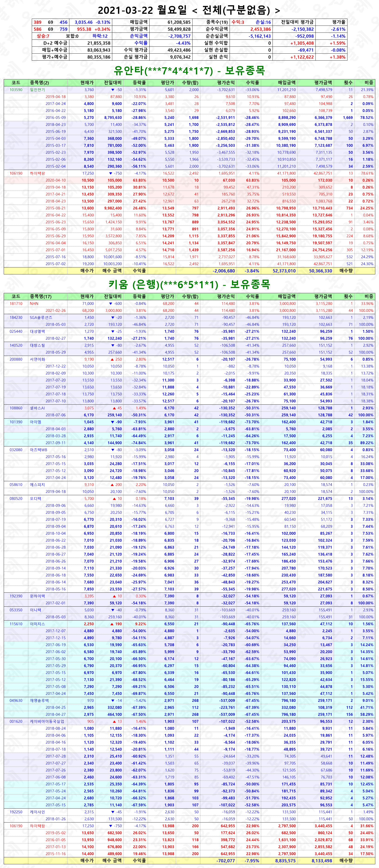Click the 에스피지 stock name
Viewport: 379px width, 868px height.
point(37,484)
